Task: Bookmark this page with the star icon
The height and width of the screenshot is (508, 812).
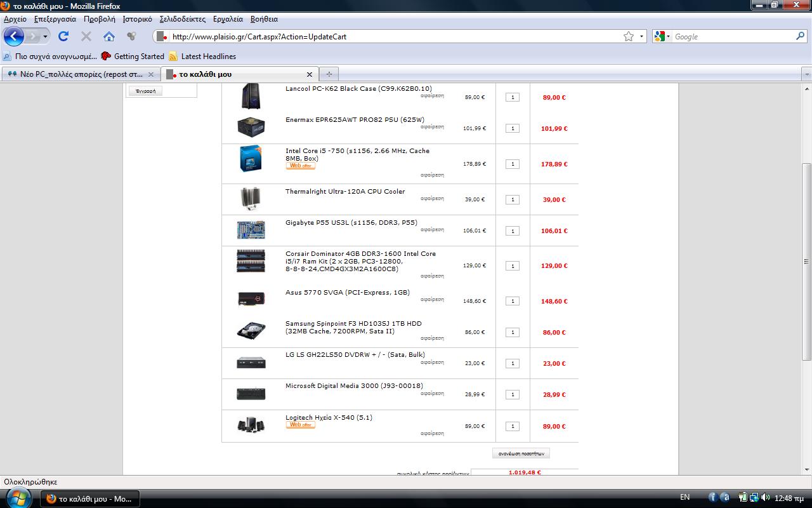Action: (x=628, y=36)
